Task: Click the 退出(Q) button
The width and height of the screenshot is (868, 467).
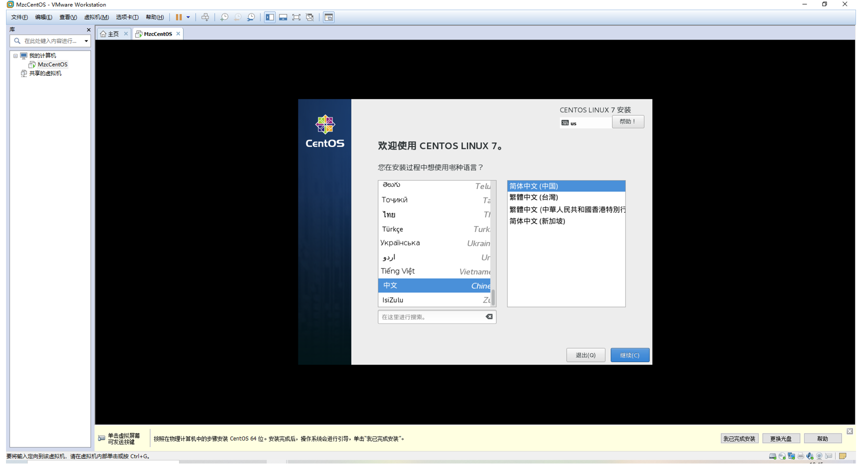Action: coord(585,355)
